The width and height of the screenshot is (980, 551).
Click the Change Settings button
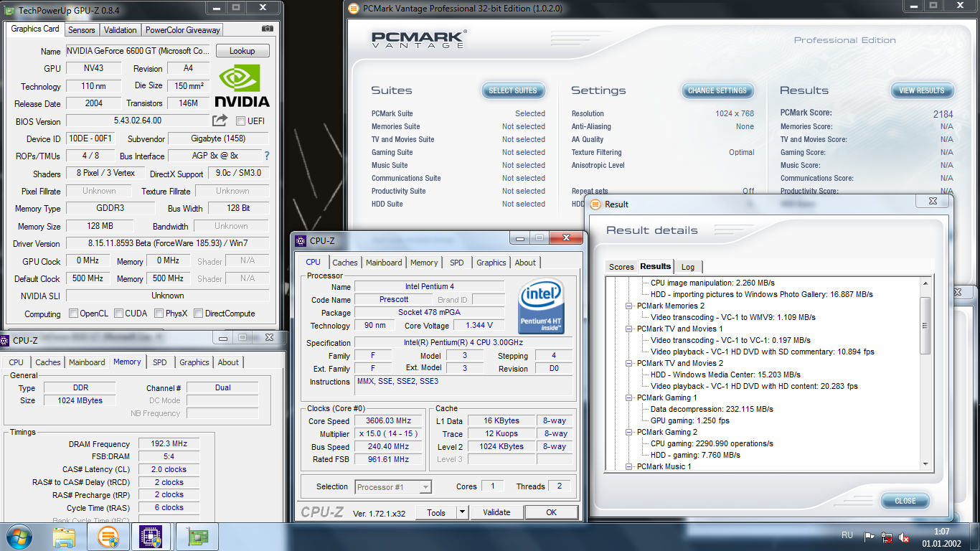(717, 90)
